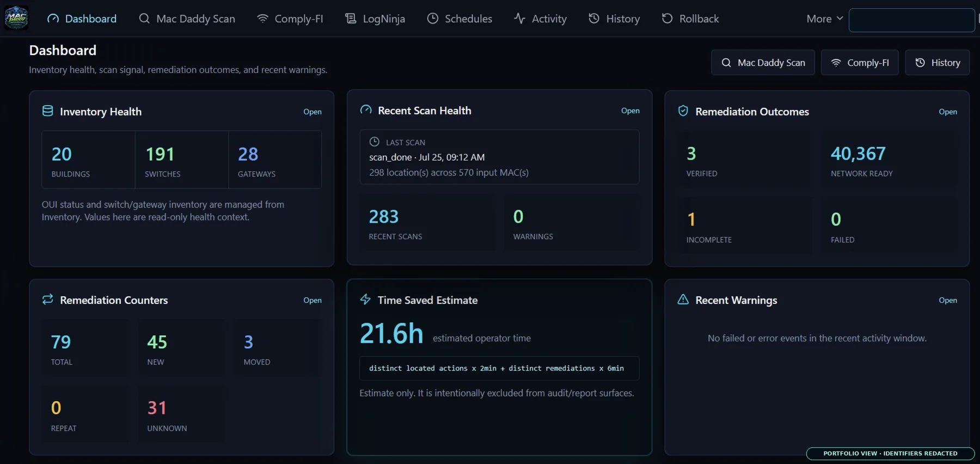
Task: Open the Recent Scan Health card link
Action: pos(630,111)
